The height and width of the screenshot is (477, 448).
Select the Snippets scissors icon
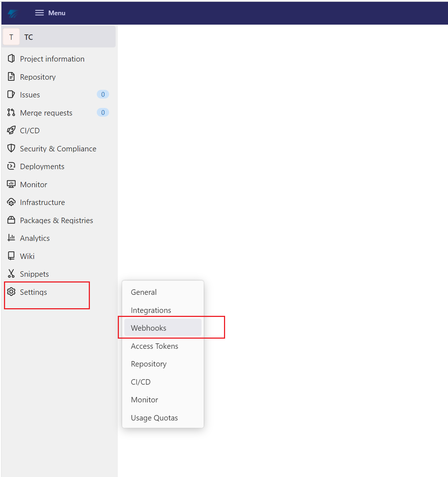pos(11,274)
